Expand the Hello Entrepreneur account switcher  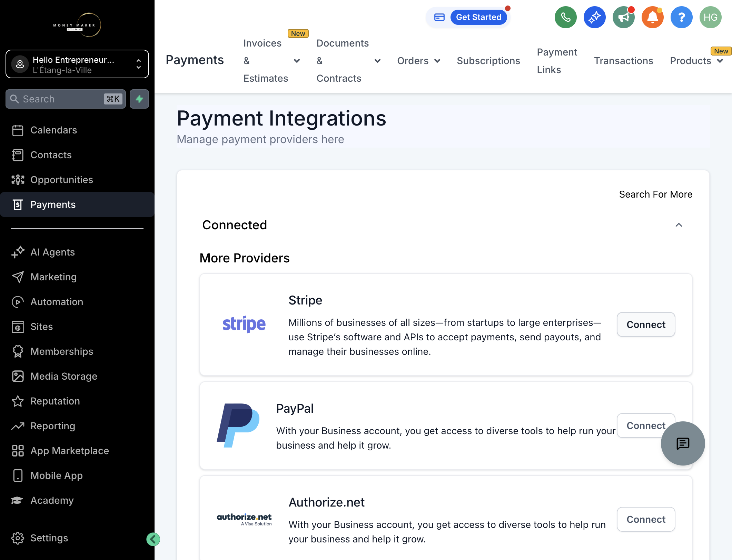coord(77,64)
